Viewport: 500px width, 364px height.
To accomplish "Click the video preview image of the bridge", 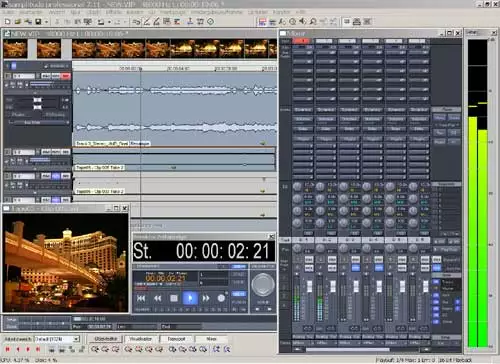I will (x=65, y=263).
